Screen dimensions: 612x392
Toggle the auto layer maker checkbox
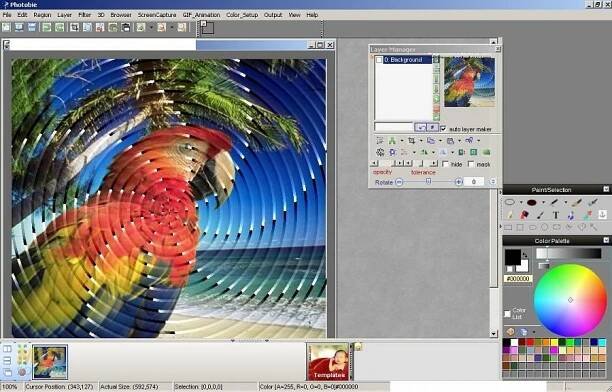pos(443,128)
